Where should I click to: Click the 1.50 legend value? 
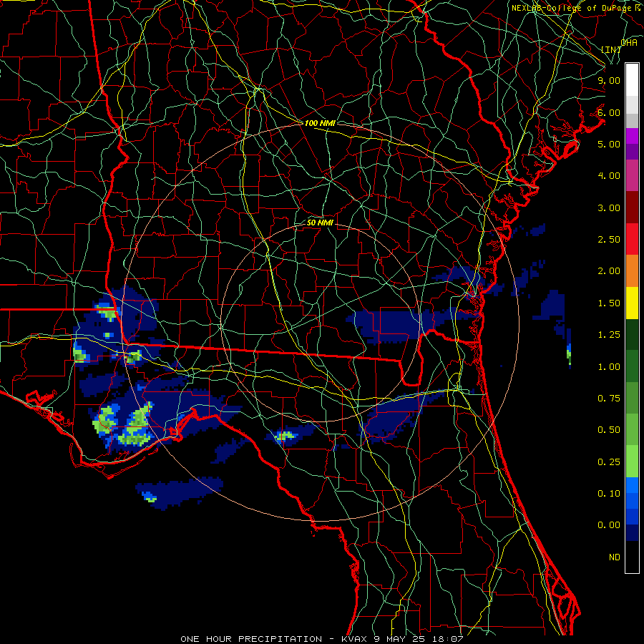point(609,303)
